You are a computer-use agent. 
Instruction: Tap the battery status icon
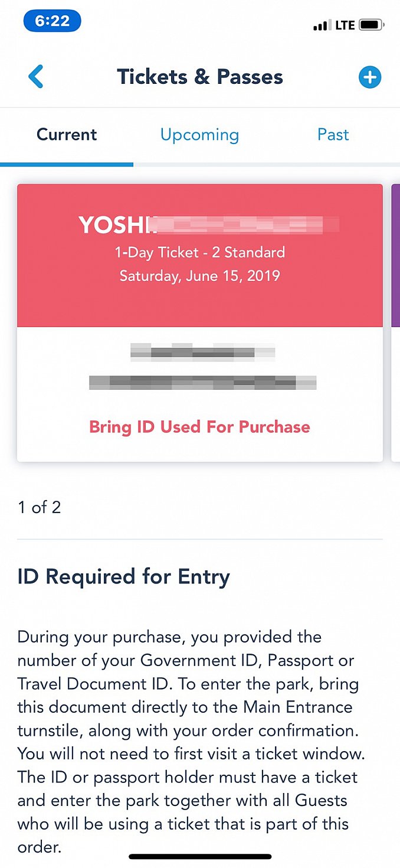click(372, 25)
